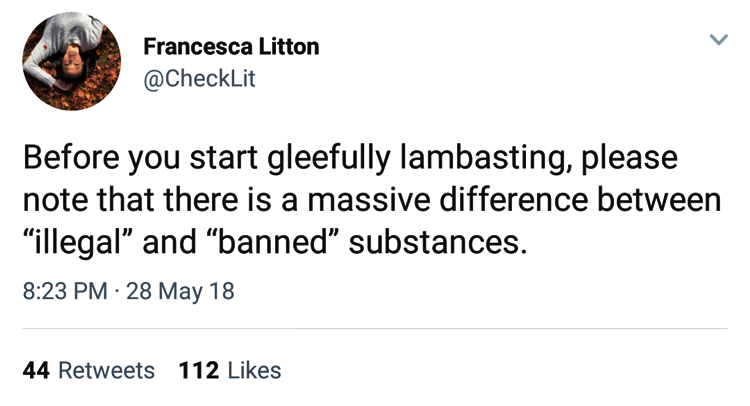Screen dimensions: 750x406
Task: Click the word "substances" in the tweet
Action: coord(438,241)
